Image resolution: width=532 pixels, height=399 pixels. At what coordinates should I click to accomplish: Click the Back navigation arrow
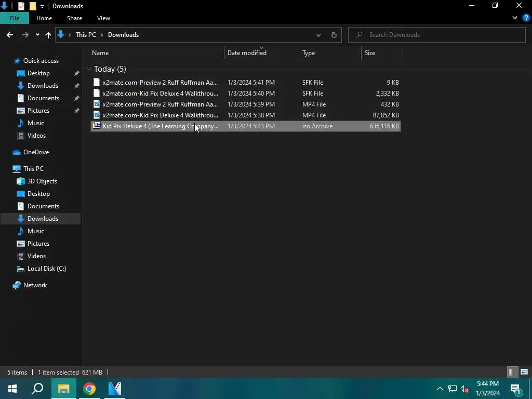point(10,35)
